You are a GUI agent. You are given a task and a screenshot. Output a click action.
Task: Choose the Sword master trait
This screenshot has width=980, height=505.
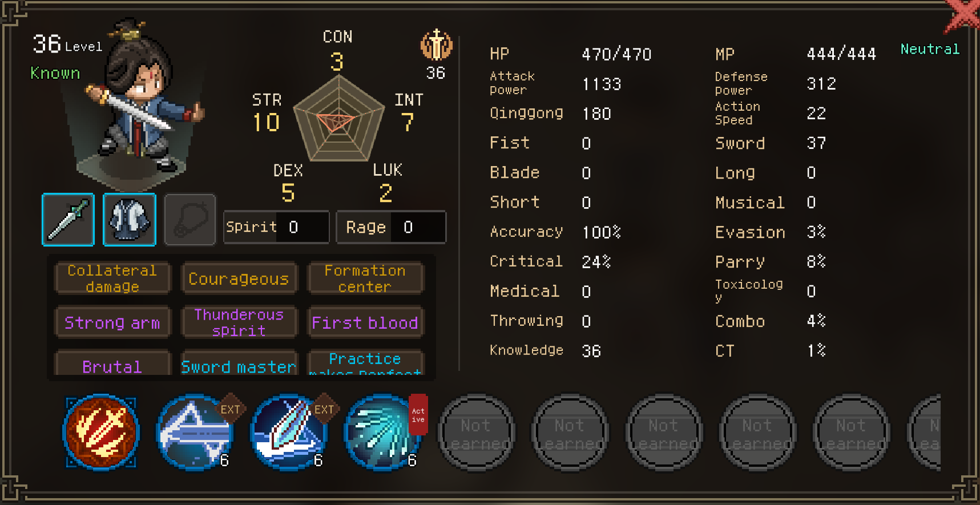(239, 364)
